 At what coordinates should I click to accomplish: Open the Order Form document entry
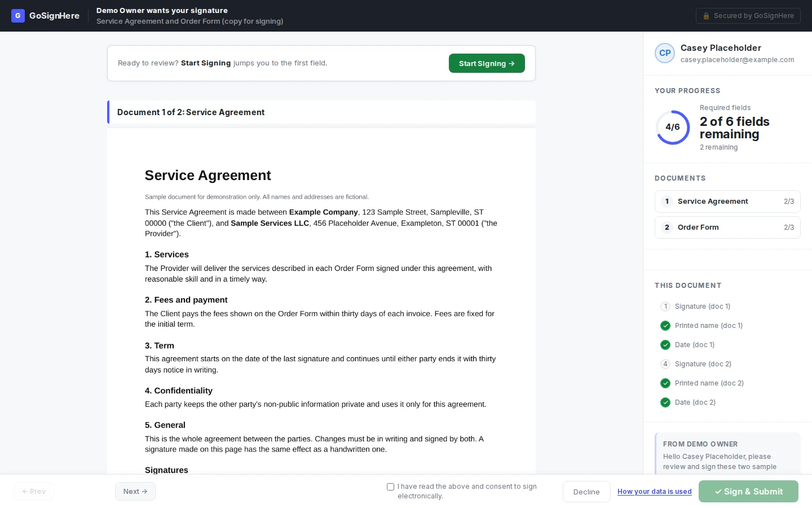tap(727, 227)
